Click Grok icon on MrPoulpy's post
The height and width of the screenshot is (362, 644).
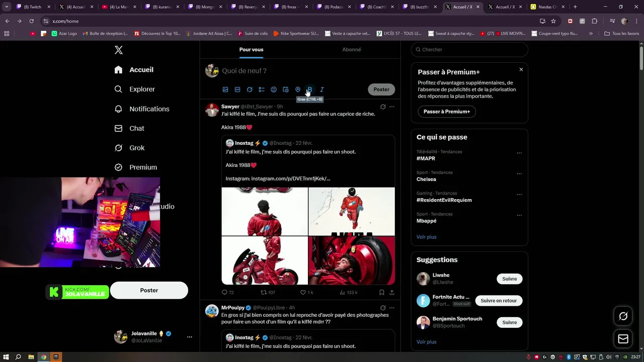tap(383, 308)
